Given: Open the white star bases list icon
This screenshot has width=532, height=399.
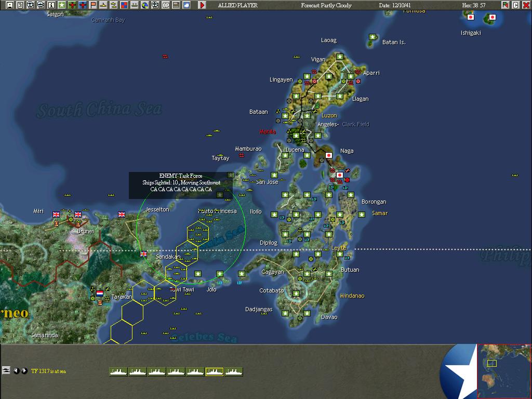Looking at the screenshot, I should pyautogui.click(x=62, y=5).
